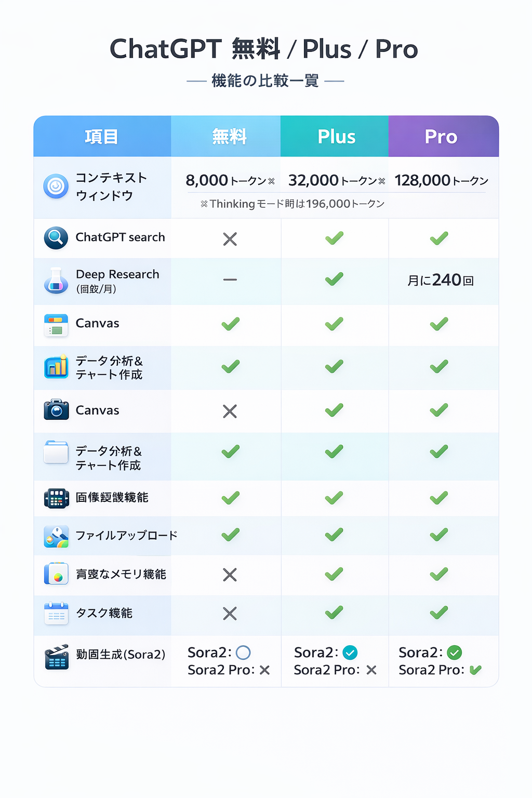Select the 無料 column header
Viewport: 532px width, 798px height.
point(229,137)
